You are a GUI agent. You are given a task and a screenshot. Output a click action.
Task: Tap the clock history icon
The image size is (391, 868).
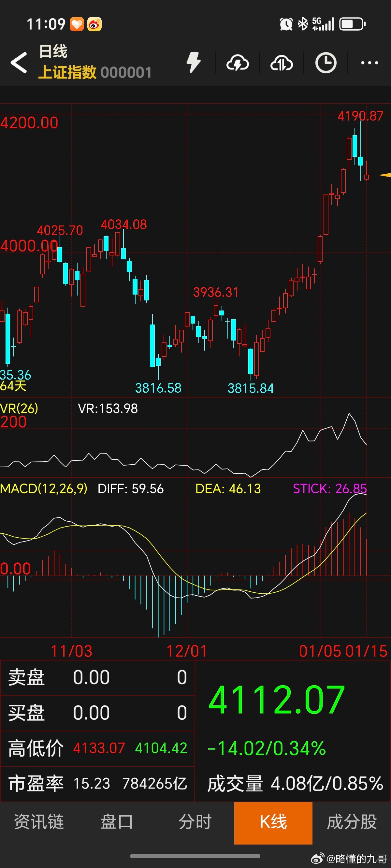[x=326, y=63]
